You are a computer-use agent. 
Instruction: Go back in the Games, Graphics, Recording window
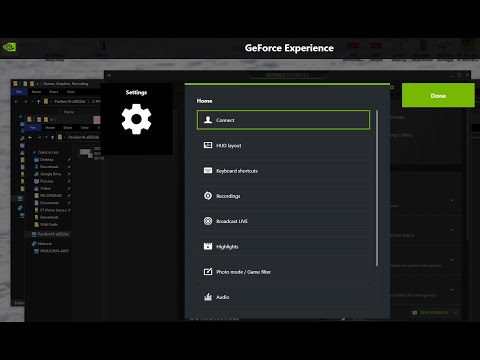click(x=16, y=101)
